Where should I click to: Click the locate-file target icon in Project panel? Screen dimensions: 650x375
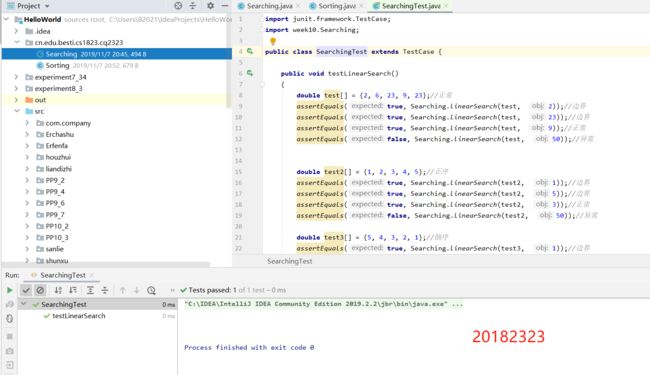tap(178, 6)
